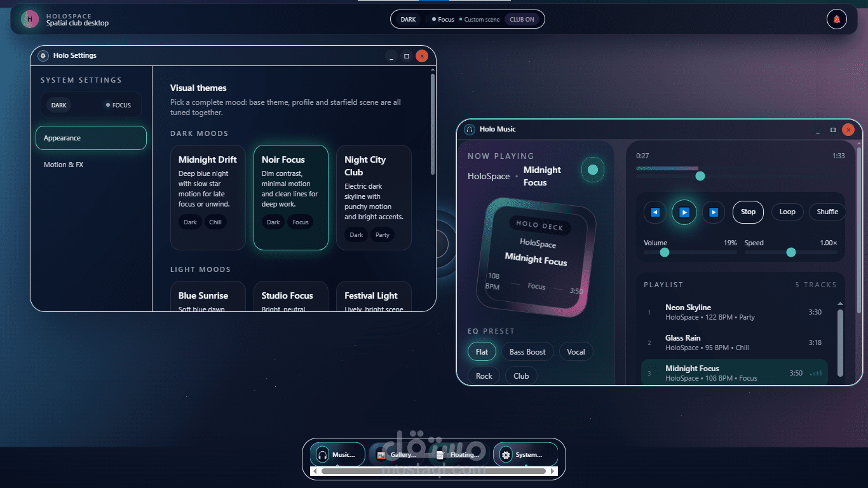Click the Holo Settings content scrollbar
Viewport: 868px width, 488px height.
point(433,124)
